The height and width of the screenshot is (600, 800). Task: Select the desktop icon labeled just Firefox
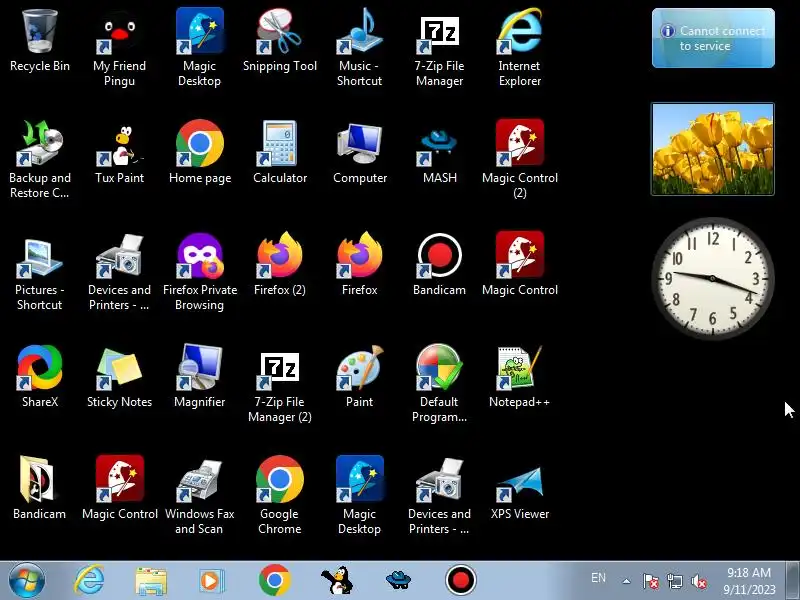pos(360,264)
